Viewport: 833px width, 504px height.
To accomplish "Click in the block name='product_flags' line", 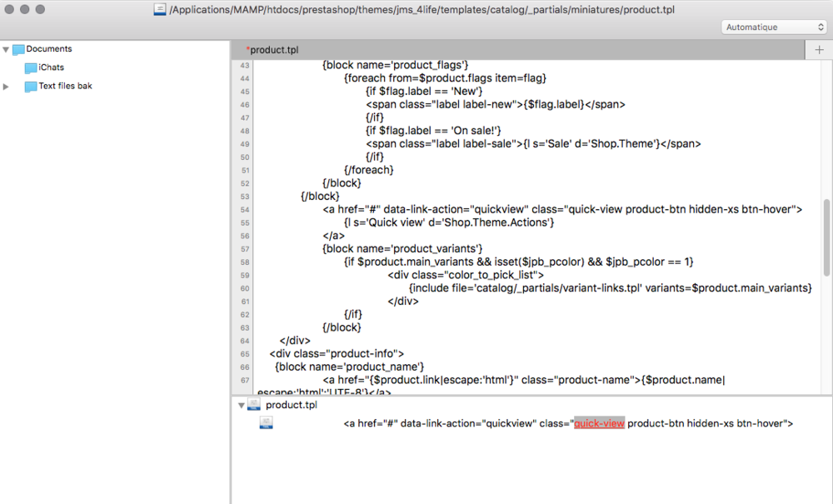I will (395, 65).
